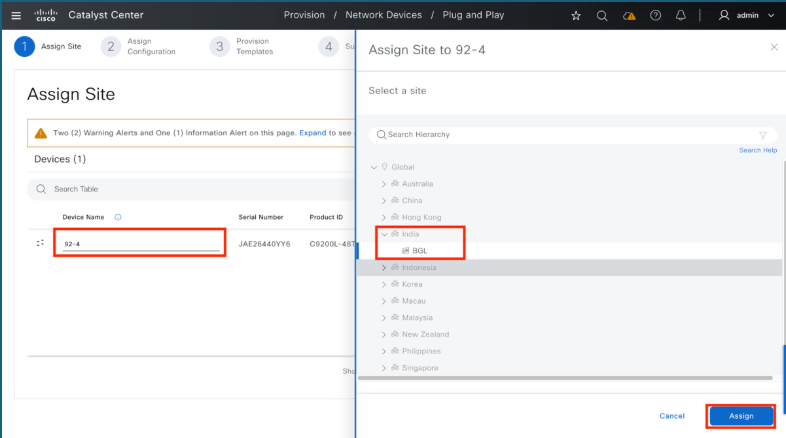
Task: Open the global search magnifier icon
Action: 602,16
